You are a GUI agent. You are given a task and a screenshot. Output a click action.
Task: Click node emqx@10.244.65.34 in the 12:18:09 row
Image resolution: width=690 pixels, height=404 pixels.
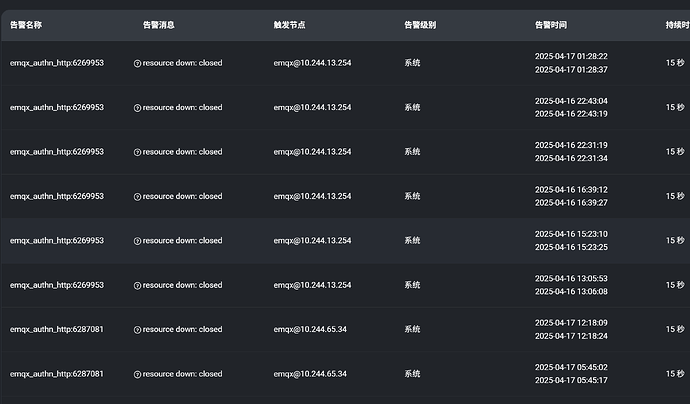coord(310,330)
